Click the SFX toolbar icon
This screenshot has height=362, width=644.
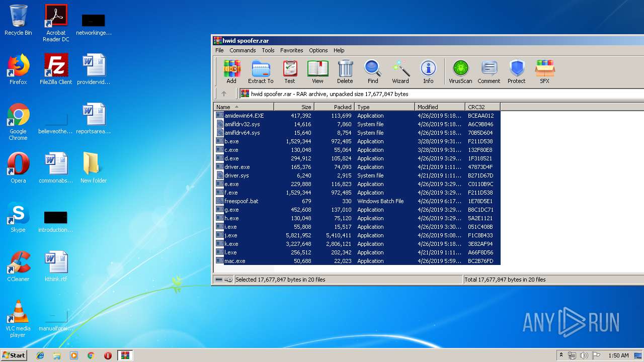click(545, 71)
